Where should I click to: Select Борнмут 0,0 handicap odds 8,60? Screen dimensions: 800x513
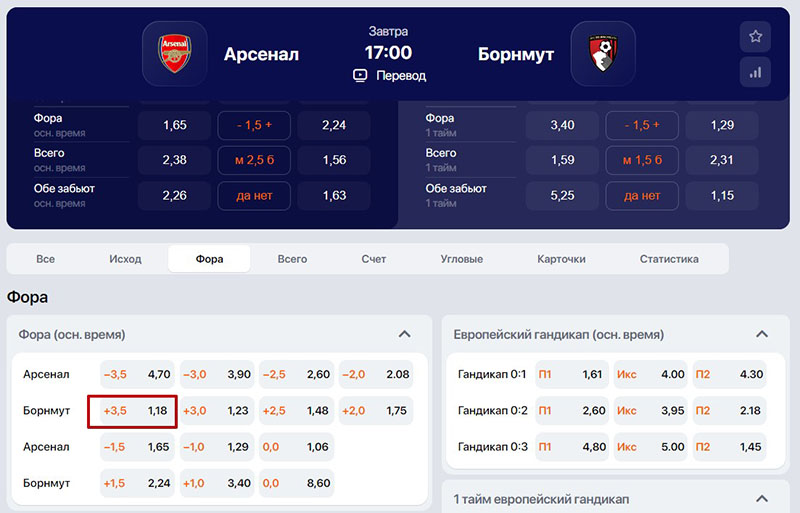coord(296,483)
